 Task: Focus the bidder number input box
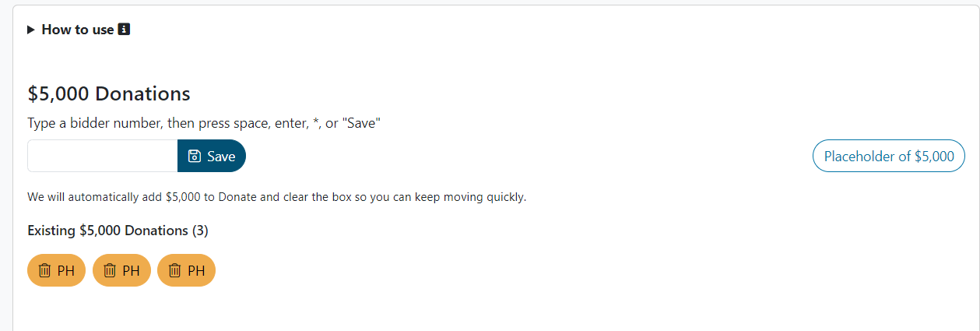coord(103,156)
